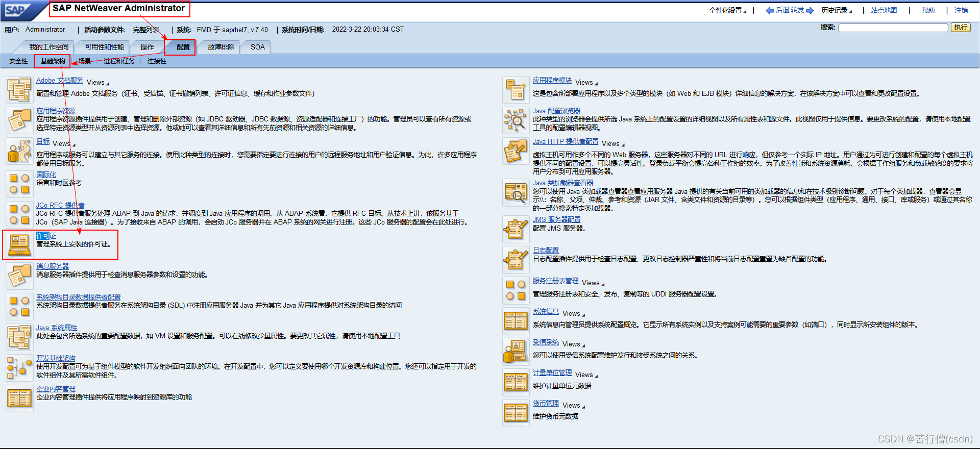Image resolution: width=980 pixels, height=449 pixels.
Task: Open the JCo RFC 提供者 link
Action: [x=60, y=205]
